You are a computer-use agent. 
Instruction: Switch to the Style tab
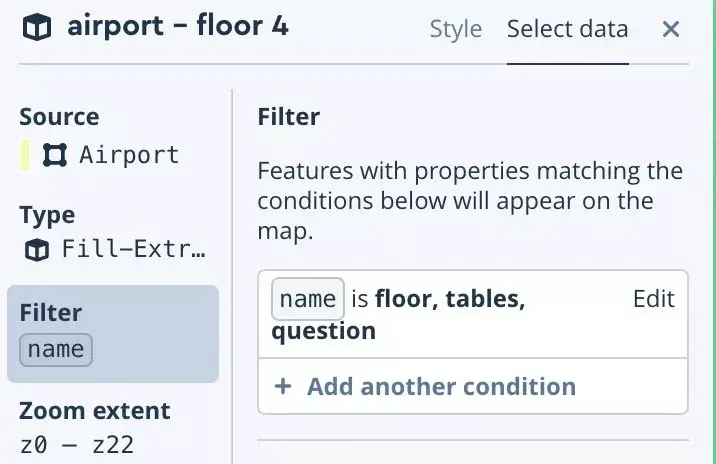coord(455,29)
